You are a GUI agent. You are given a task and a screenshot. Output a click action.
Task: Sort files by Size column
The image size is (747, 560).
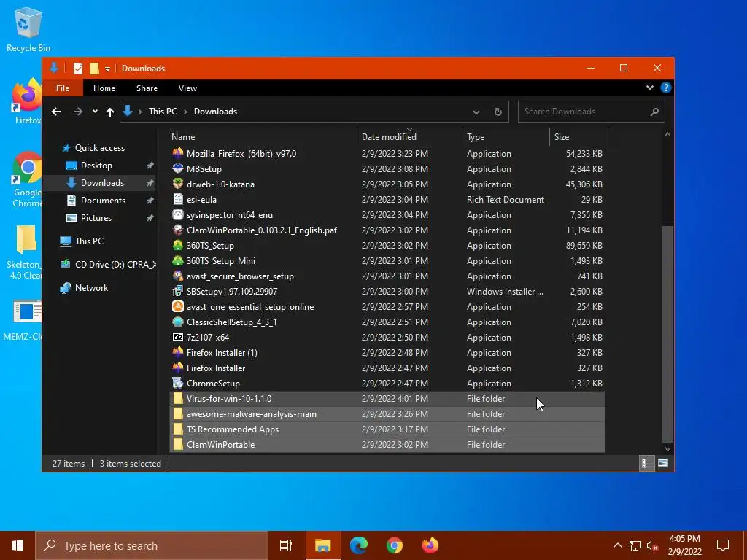point(578,136)
